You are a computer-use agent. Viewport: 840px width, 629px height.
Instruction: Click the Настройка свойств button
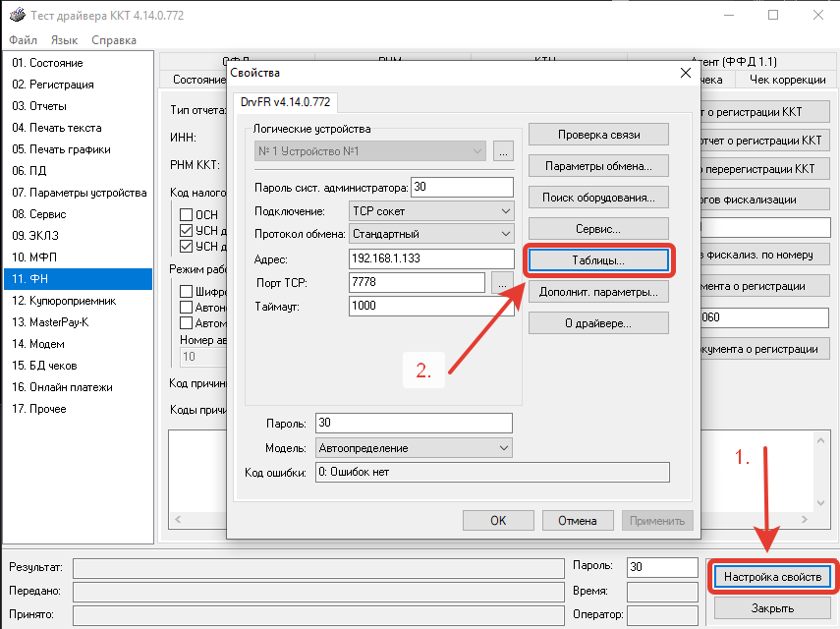click(773, 577)
